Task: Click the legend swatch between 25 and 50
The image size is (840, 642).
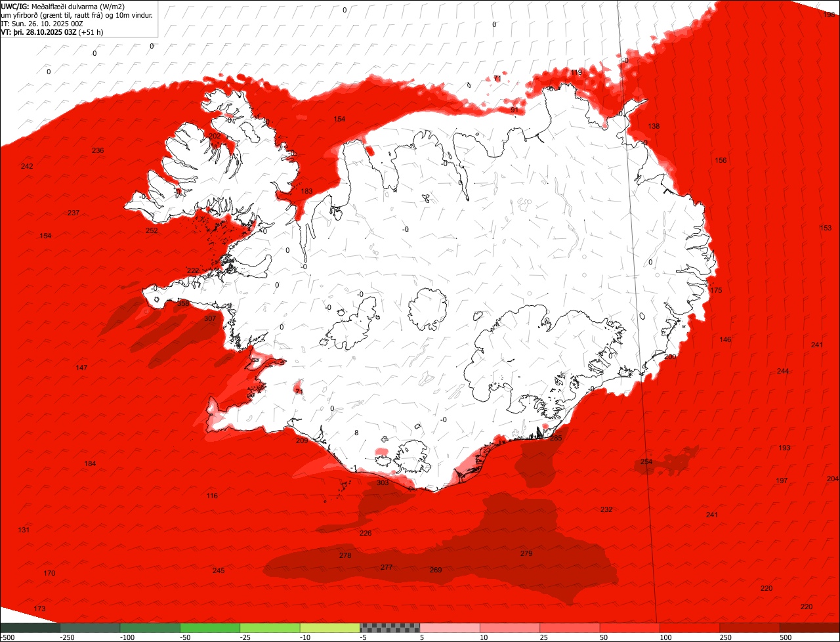Action: (570, 628)
